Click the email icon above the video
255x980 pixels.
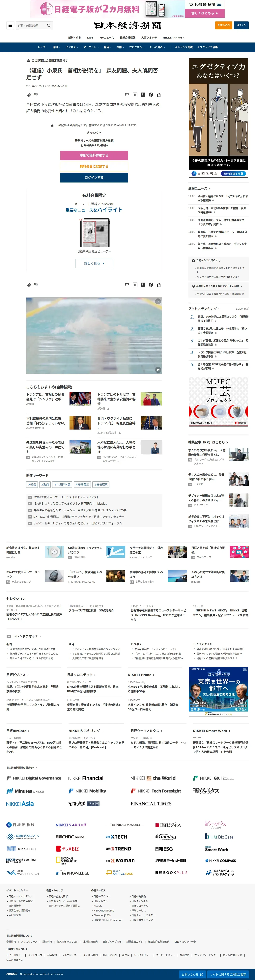127,285
